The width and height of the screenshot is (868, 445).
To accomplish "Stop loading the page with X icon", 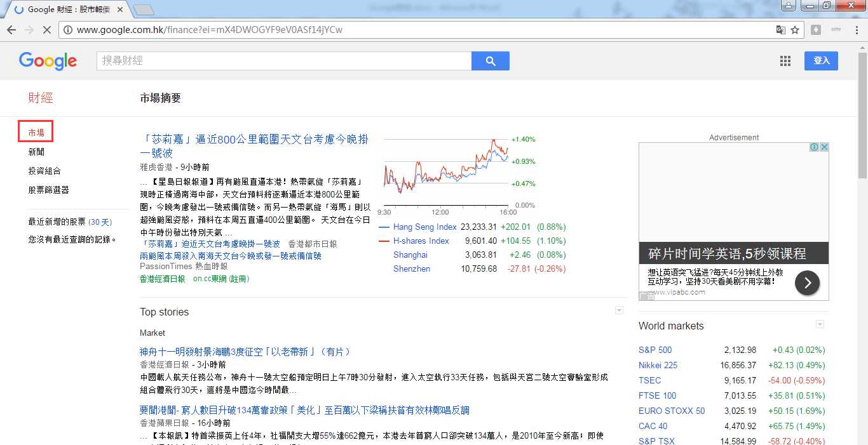I will [48, 30].
